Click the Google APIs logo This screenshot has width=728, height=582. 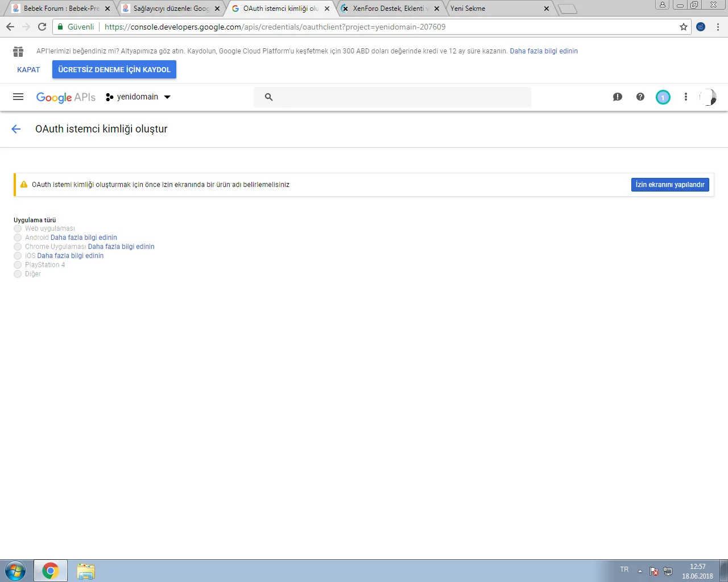click(65, 97)
